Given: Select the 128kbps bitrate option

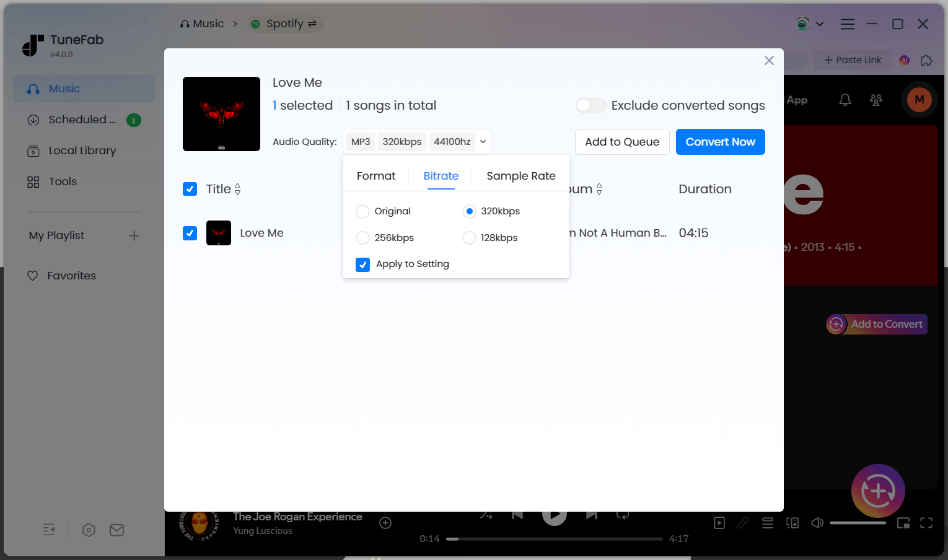Looking at the screenshot, I should 469,237.
